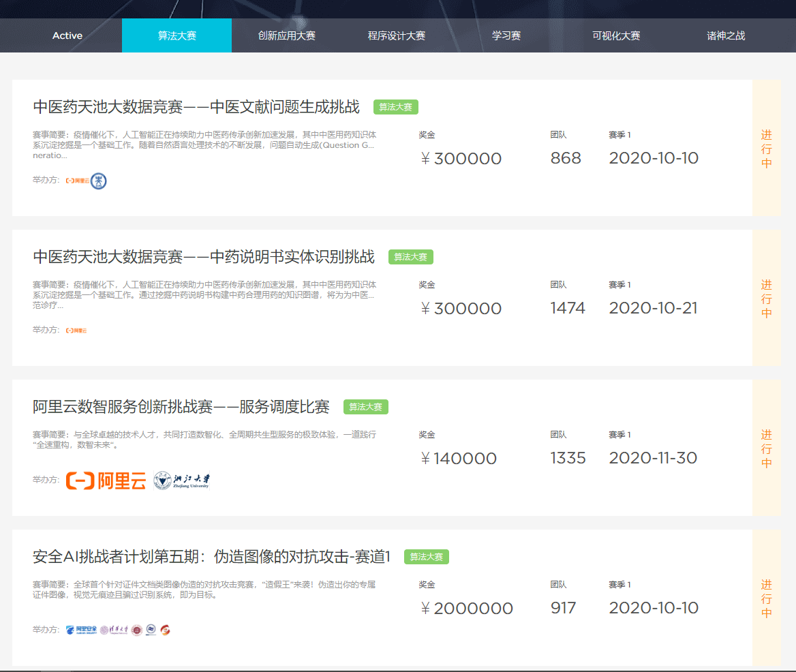Viewport: 796px width, 672px height.
Task: Click dark red round seal in 安全AI card
Action: pos(136,630)
